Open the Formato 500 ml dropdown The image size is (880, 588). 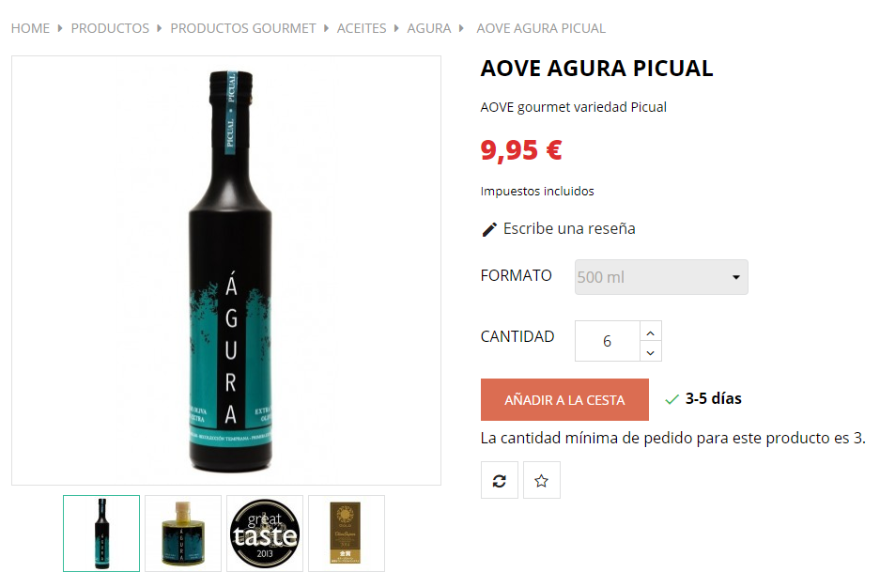(x=661, y=277)
